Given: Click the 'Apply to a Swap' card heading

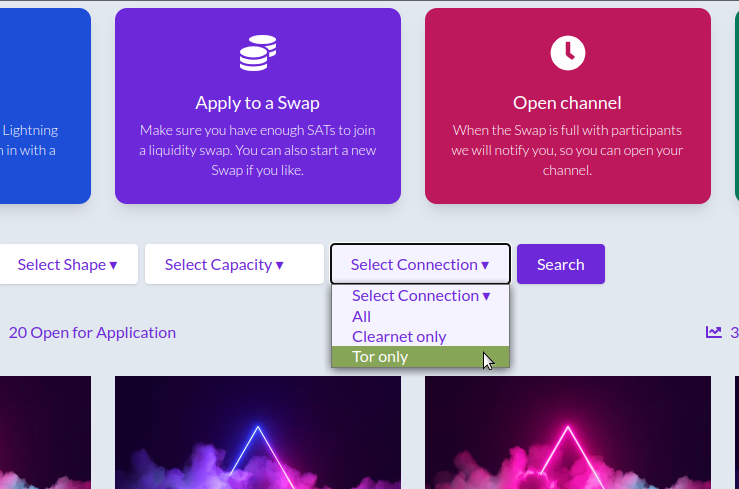Looking at the screenshot, I should (x=258, y=103).
